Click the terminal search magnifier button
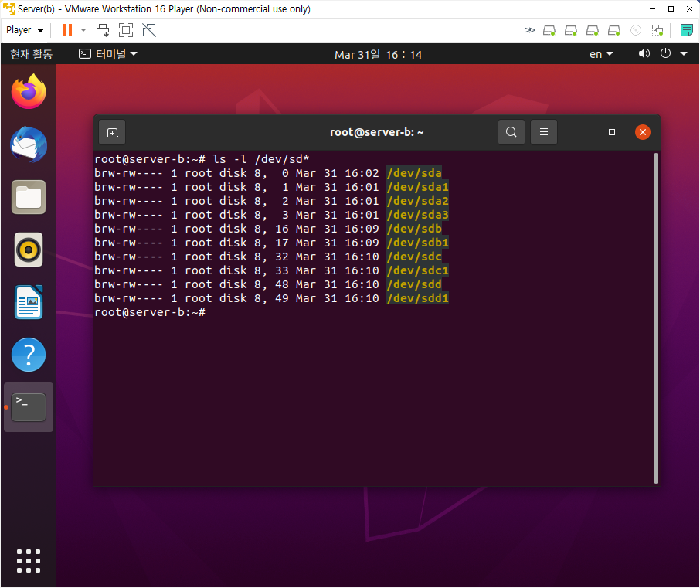 pos(511,132)
